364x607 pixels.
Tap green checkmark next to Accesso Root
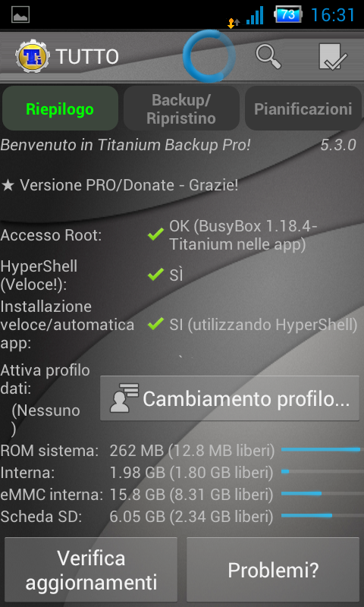click(156, 234)
